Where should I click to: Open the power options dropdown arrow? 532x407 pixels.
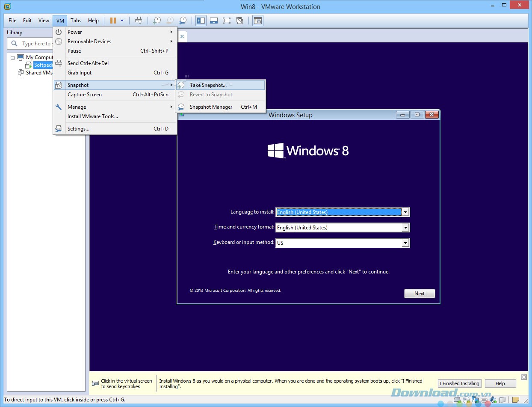click(122, 21)
